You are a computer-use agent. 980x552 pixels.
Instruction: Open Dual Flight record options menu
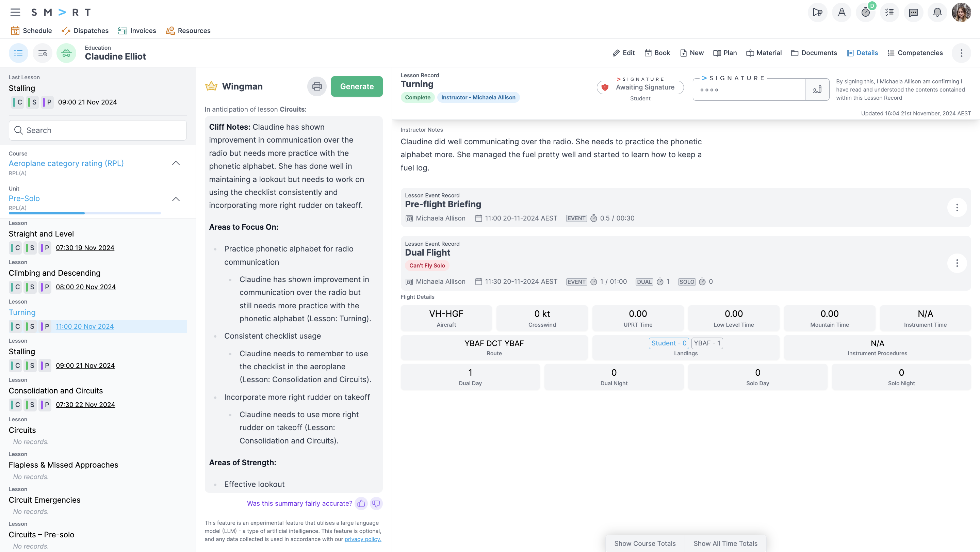[x=957, y=263]
